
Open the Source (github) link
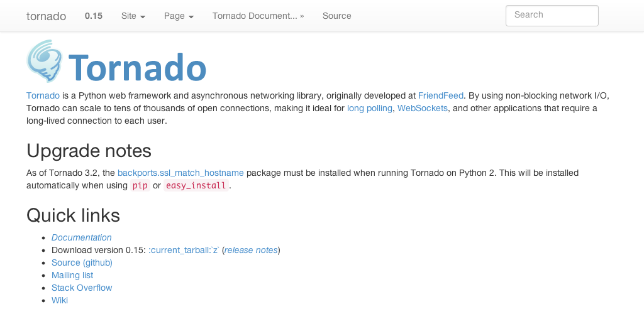point(82,263)
